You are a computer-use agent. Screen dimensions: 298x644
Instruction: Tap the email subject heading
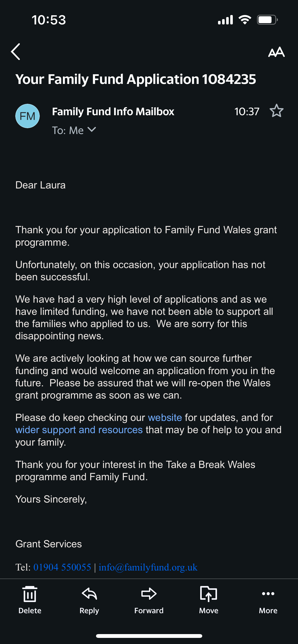coord(136,79)
